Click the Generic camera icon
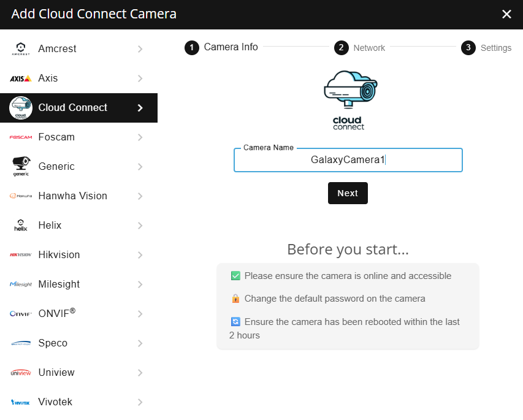 (x=21, y=166)
